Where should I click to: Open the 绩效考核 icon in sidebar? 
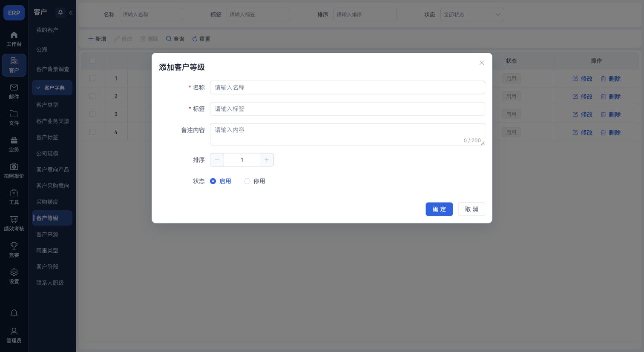point(14,220)
